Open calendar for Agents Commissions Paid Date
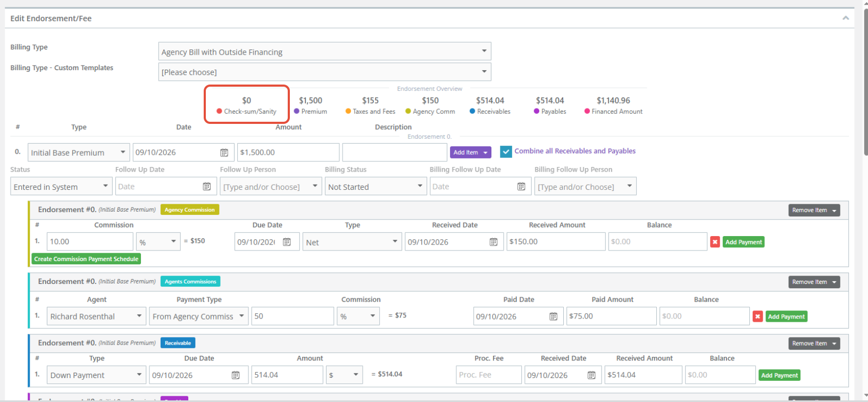The height and width of the screenshot is (402, 868). tap(553, 316)
